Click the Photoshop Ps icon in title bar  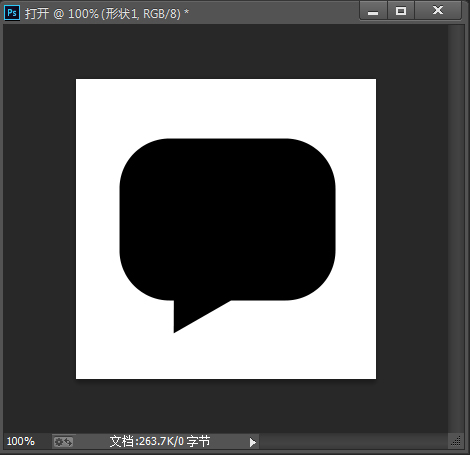click(x=12, y=13)
